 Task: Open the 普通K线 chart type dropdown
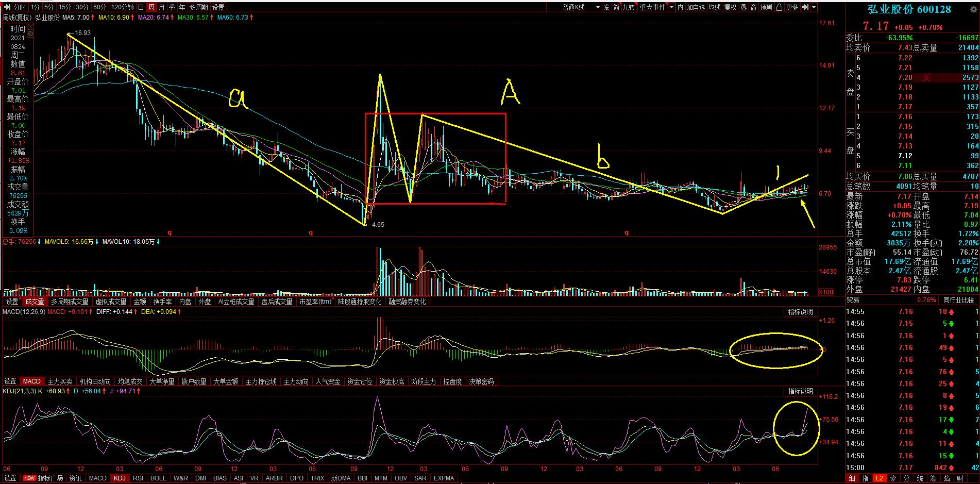[x=581, y=7]
